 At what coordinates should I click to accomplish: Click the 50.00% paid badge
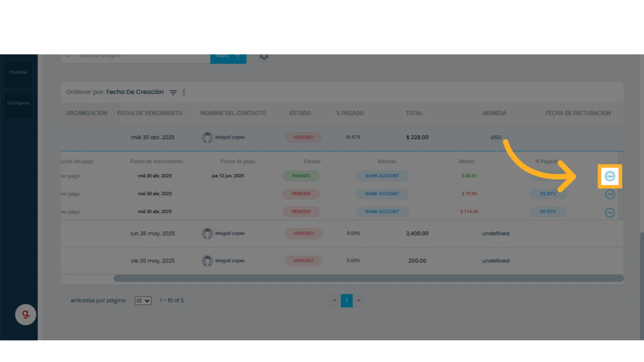(x=548, y=212)
